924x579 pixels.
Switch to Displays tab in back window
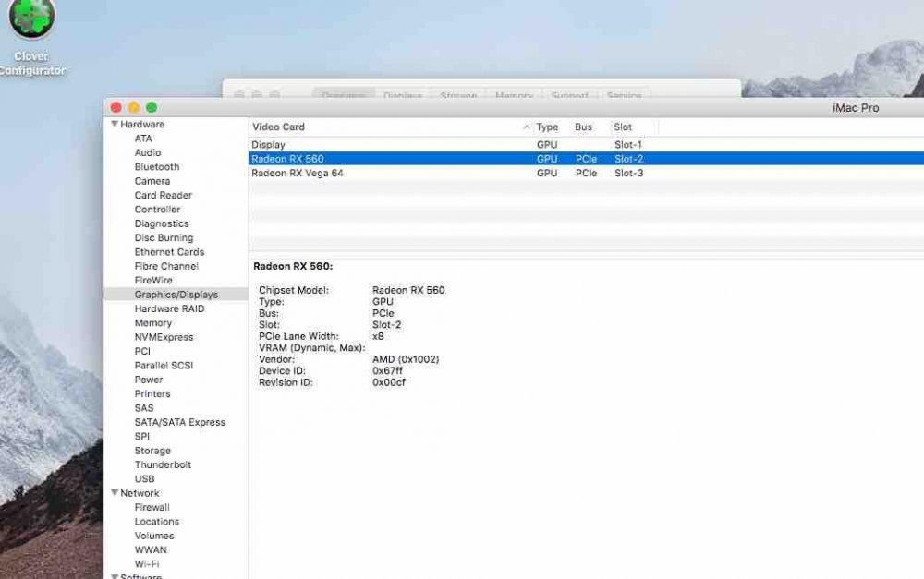(x=403, y=94)
